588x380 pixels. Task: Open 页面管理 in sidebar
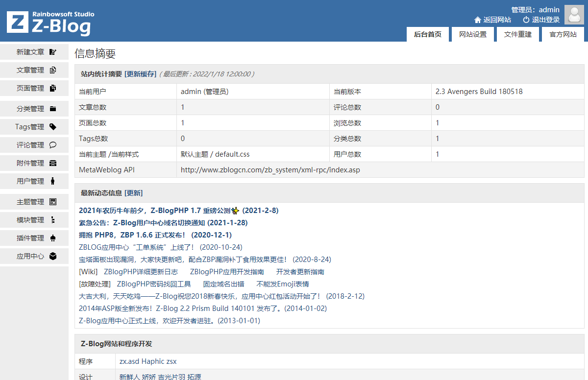coord(30,88)
